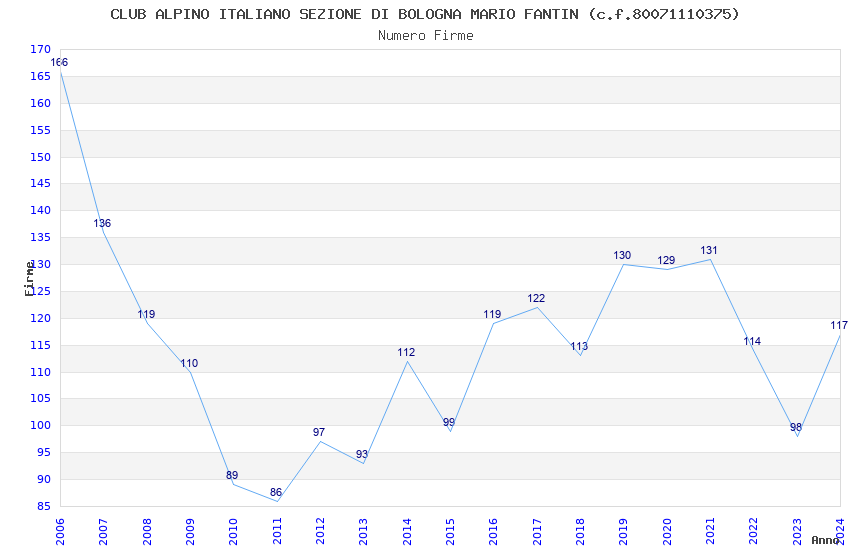Choose the 2022 x-axis year label

point(754,532)
